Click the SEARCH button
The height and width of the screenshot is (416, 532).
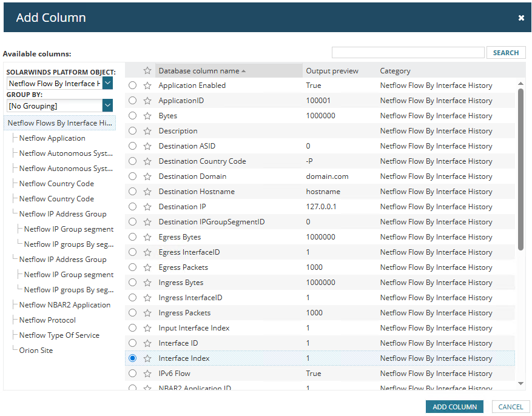click(506, 53)
